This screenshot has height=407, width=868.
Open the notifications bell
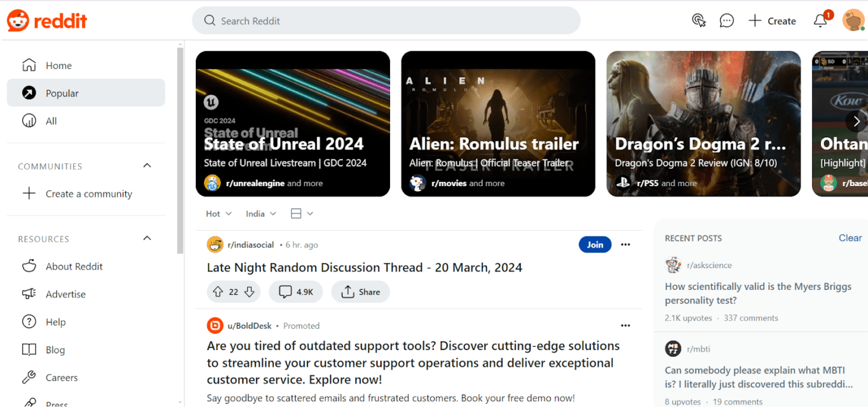[820, 20]
